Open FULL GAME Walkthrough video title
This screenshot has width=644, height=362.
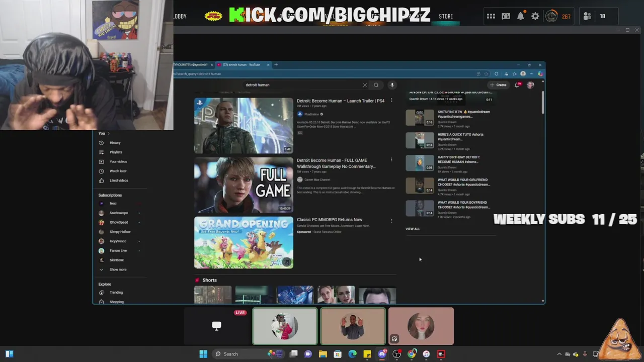[336, 163]
